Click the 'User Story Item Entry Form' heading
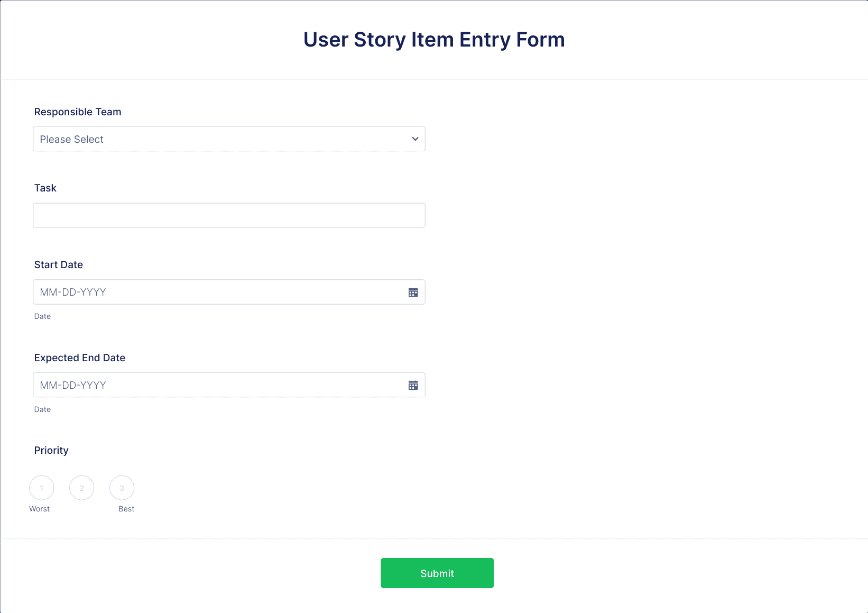The width and height of the screenshot is (868, 613). point(434,40)
